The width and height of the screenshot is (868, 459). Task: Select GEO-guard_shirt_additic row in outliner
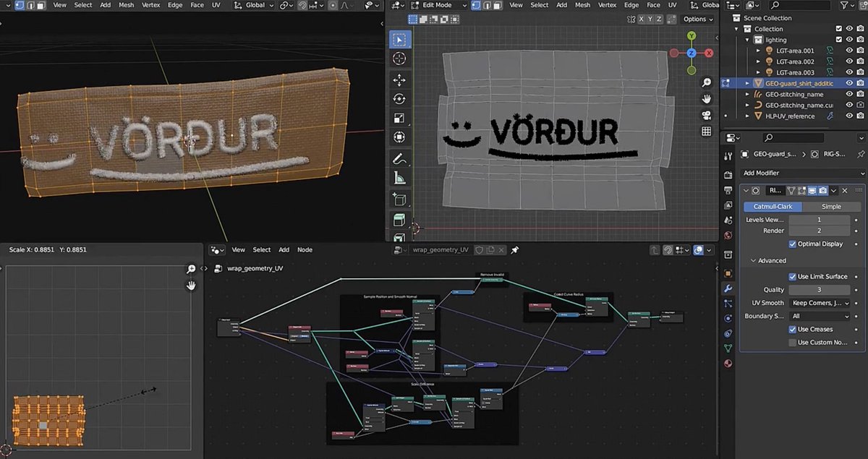point(794,83)
